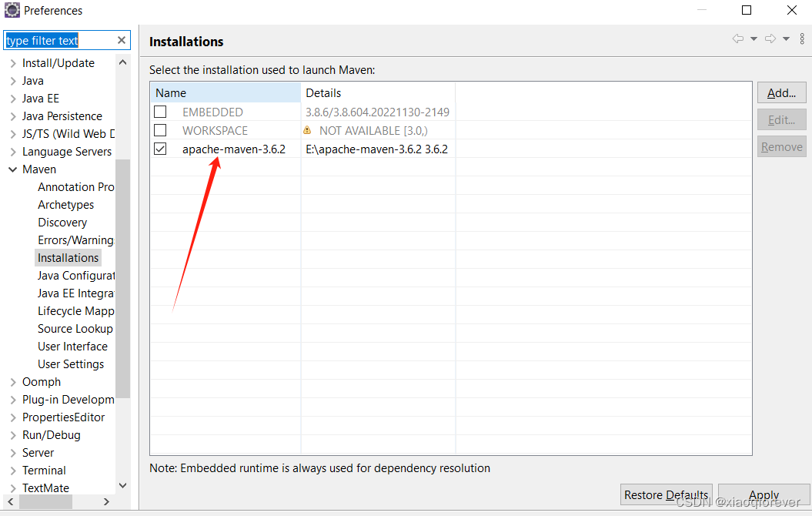
Task: Apply the Maven installation changes
Action: [x=763, y=494]
